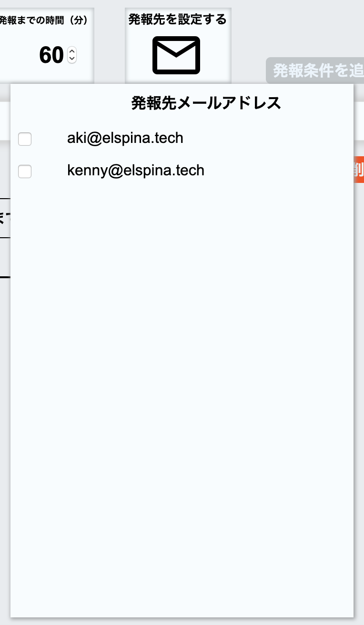Image resolution: width=364 pixels, height=625 pixels.
Task: Check the kenny@elspina.tech checkbox
Action: pyautogui.click(x=25, y=171)
